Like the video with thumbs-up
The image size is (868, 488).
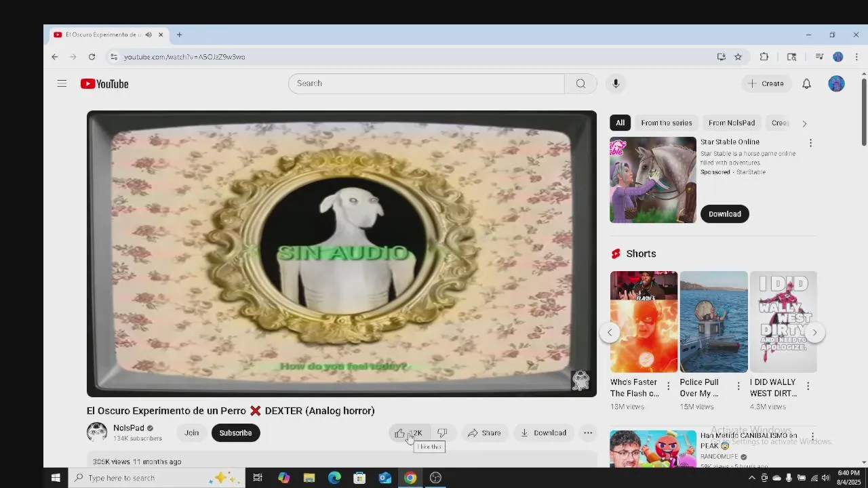(409, 433)
